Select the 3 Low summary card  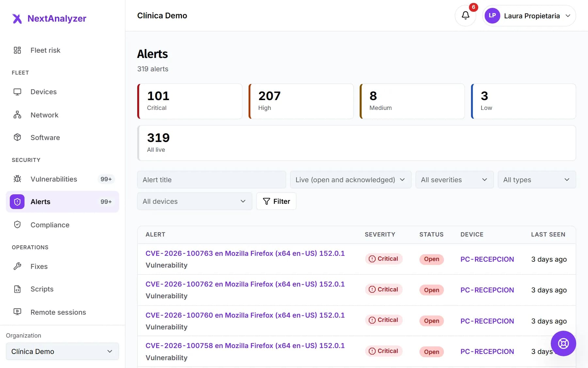523,101
